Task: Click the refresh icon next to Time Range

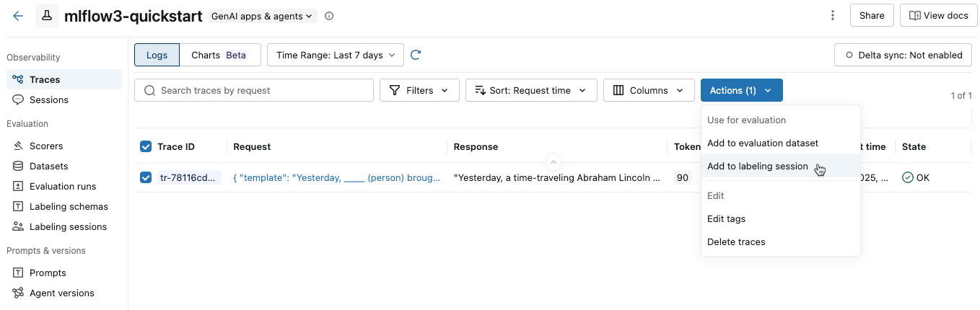Action: [x=416, y=55]
